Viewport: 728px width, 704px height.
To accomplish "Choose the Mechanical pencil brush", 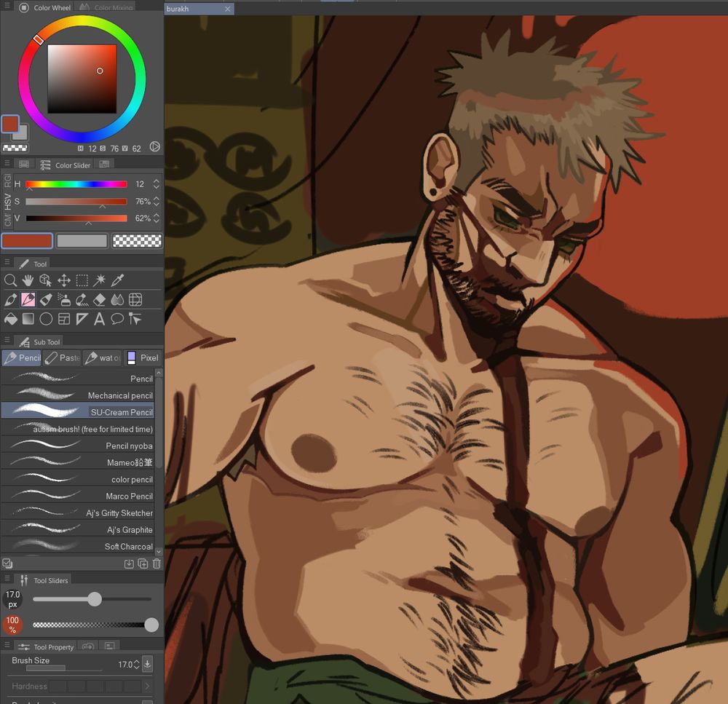I will (x=77, y=395).
